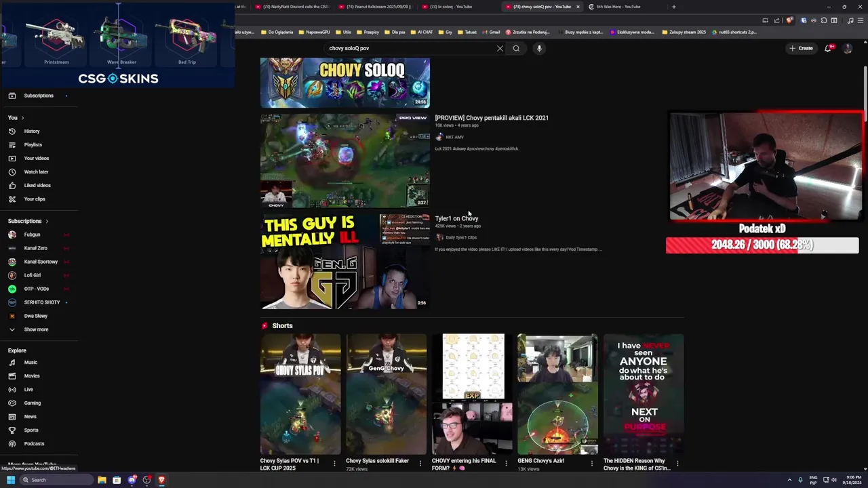868x488 pixels.
Task: Open the OTP - VODs channel
Action: click(36, 289)
